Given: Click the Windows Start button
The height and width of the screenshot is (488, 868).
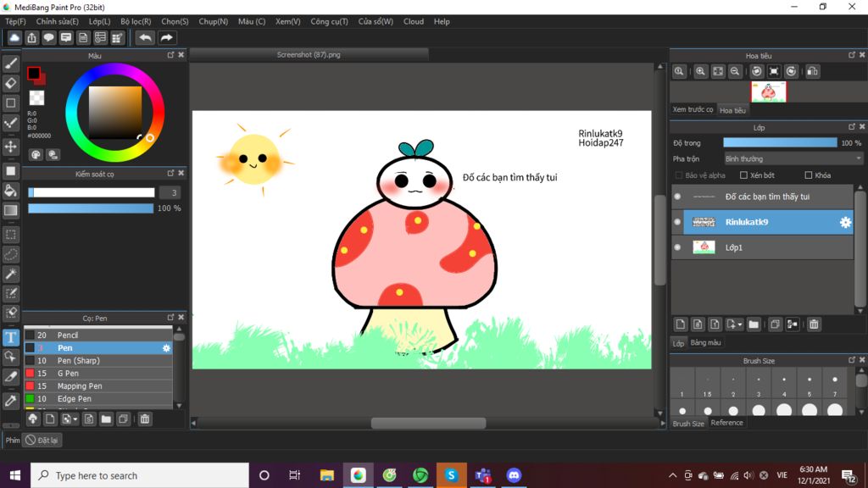Looking at the screenshot, I should click(x=15, y=475).
